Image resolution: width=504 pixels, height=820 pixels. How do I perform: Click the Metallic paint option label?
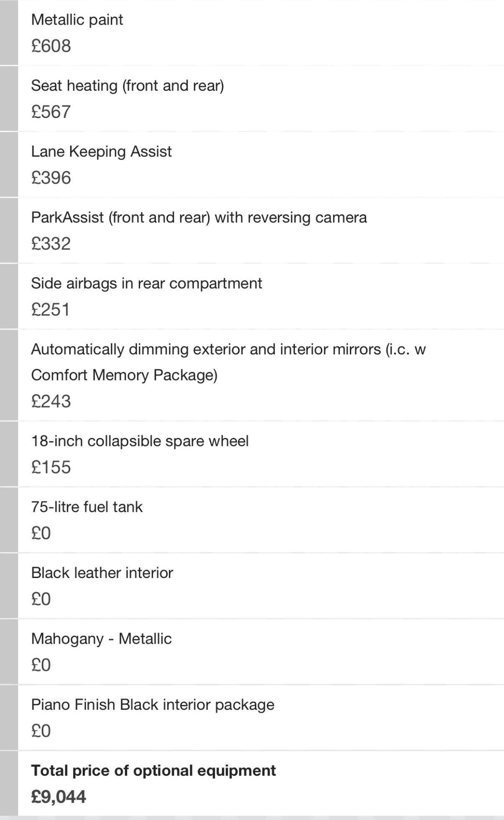click(77, 19)
